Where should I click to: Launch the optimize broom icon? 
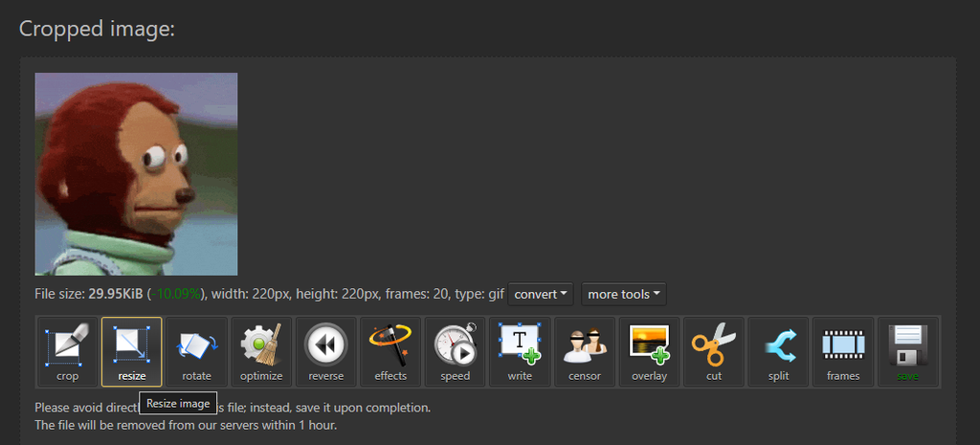pyautogui.click(x=261, y=352)
